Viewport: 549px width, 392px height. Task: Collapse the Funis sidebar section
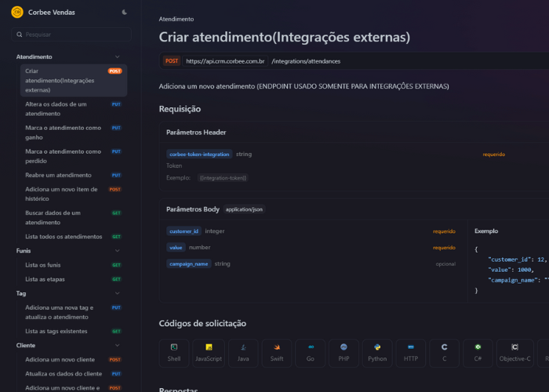click(117, 251)
